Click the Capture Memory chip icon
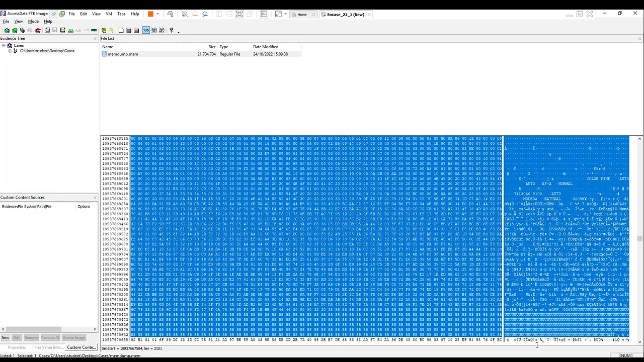This screenshot has width=644, height=362. click(94, 30)
